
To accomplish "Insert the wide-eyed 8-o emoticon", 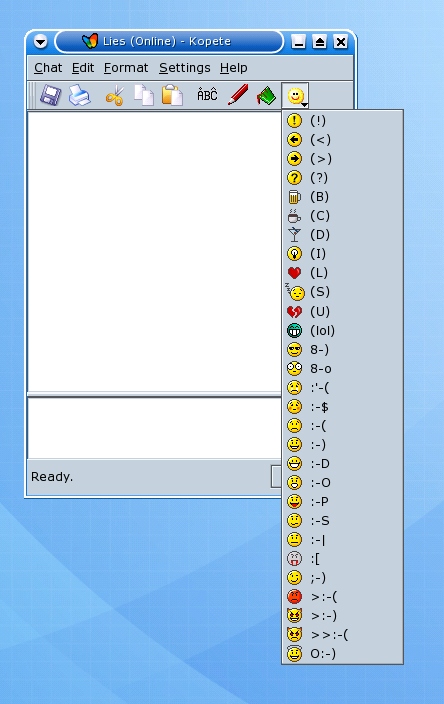I will click(x=342, y=369).
